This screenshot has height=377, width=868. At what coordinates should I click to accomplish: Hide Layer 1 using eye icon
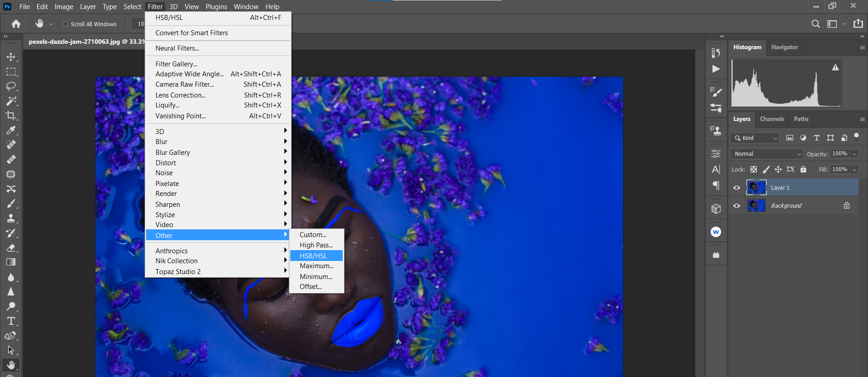point(737,188)
